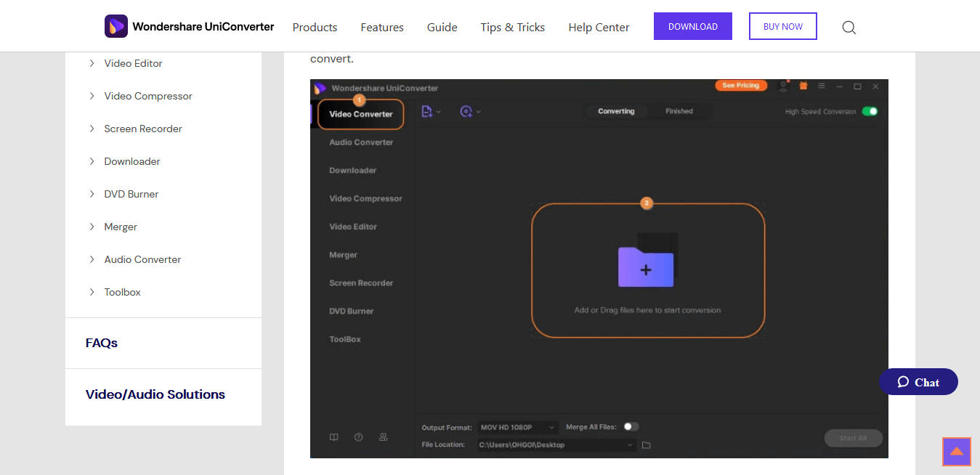This screenshot has height=475, width=980.
Task: Click the DOWNLOAD button
Action: (693, 26)
